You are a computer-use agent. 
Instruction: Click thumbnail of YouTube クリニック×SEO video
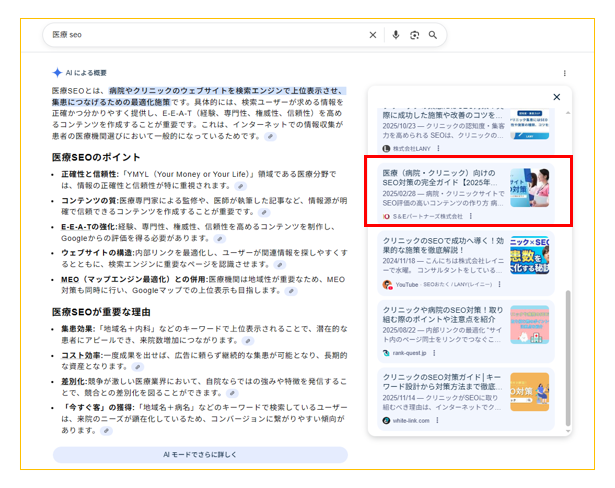529,255
